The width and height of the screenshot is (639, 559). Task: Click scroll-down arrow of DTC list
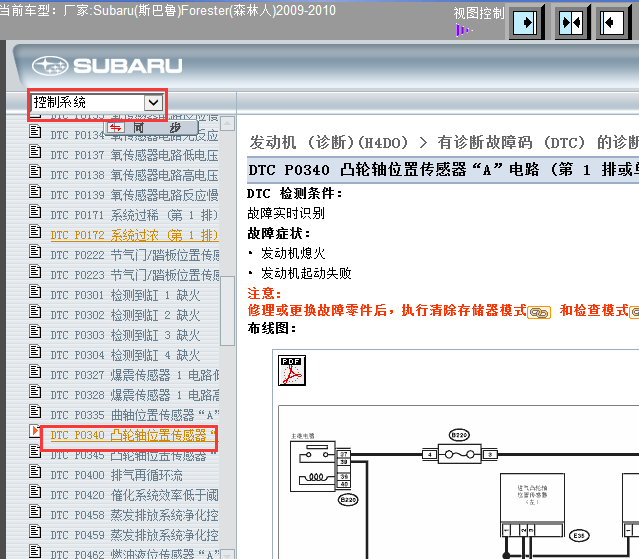pyautogui.click(x=227, y=554)
